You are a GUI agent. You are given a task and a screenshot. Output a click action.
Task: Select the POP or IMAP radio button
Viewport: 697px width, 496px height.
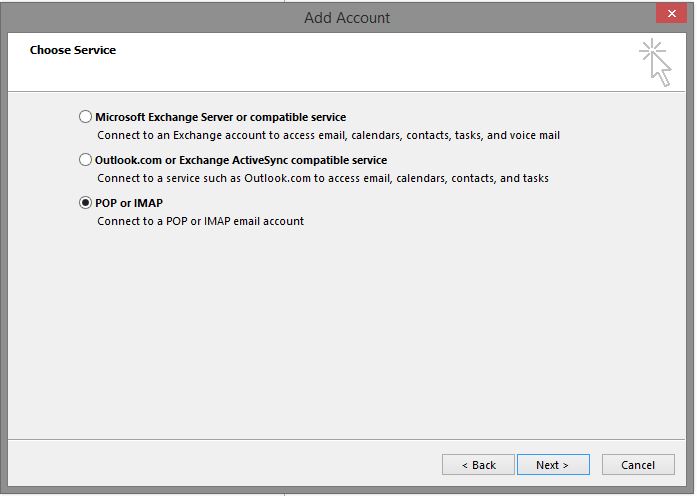tap(85, 203)
